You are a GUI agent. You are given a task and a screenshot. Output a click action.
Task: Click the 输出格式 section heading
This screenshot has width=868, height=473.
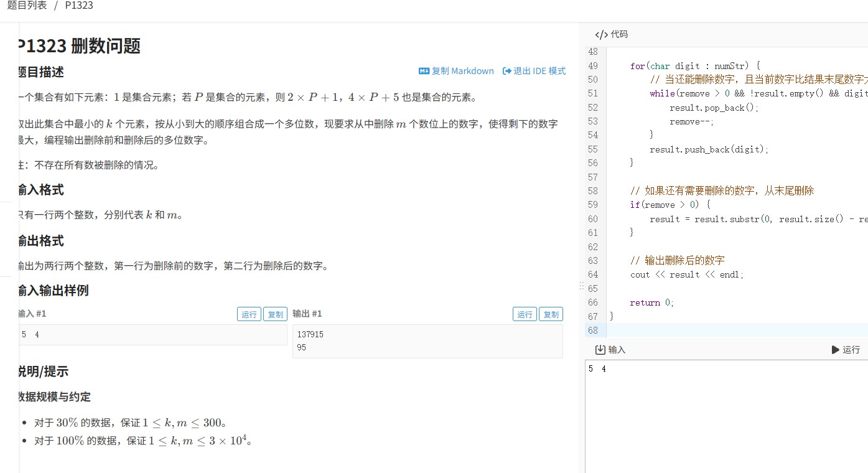[x=41, y=241]
